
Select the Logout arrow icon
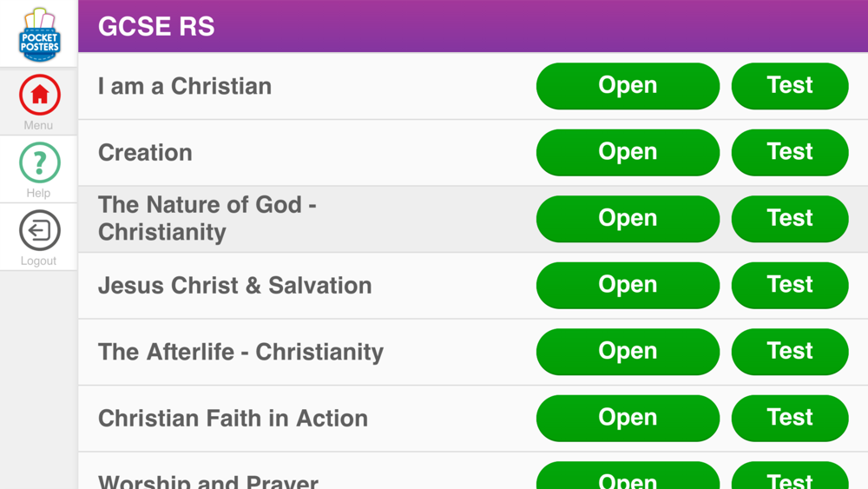(x=39, y=230)
